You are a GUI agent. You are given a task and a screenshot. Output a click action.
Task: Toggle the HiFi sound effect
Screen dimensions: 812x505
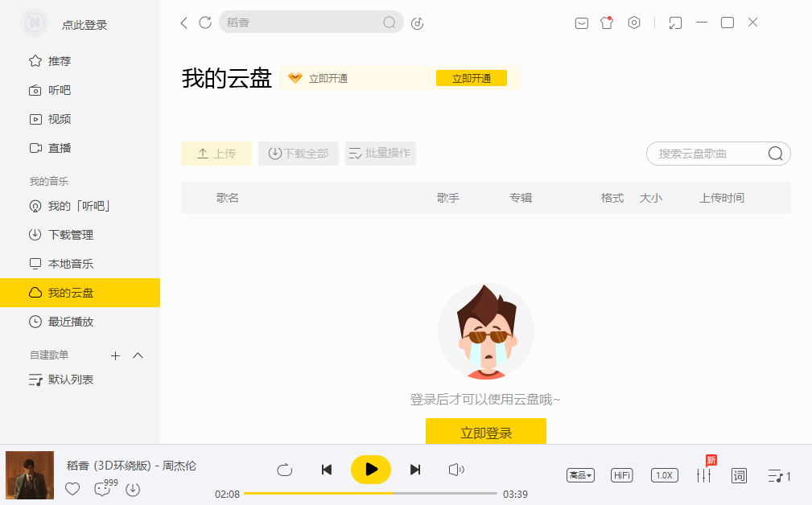click(621, 475)
